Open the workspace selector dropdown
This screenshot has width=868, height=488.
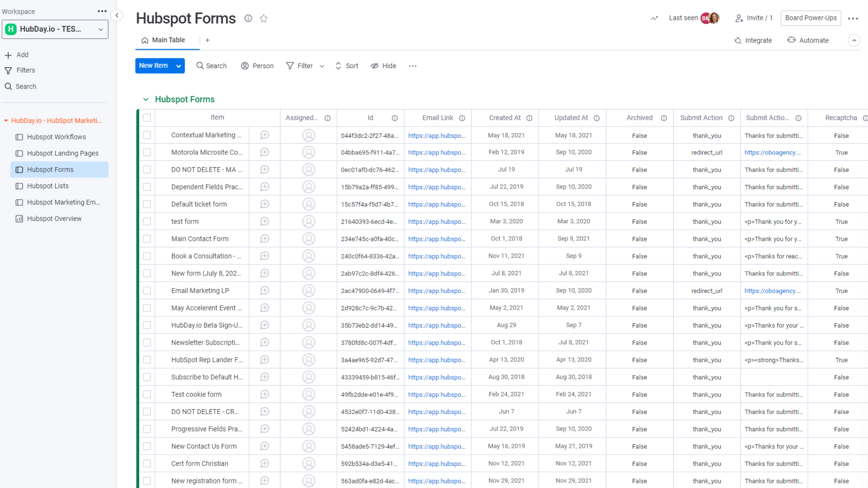click(x=55, y=29)
